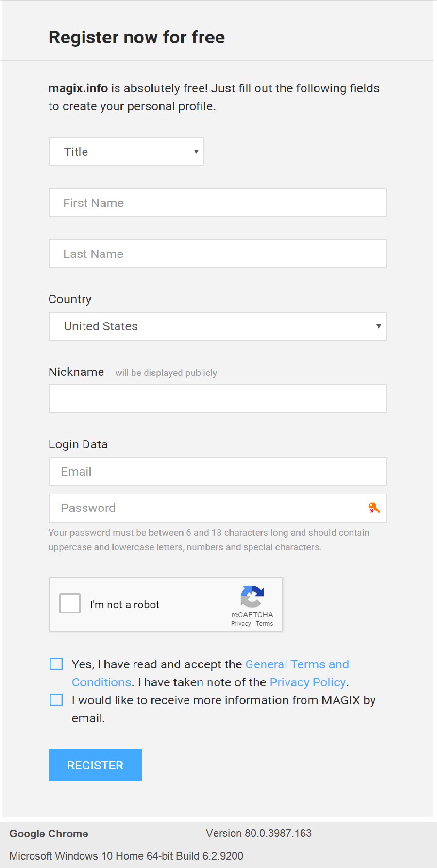This screenshot has width=437, height=868.
Task: Focus the Last Name field
Action: coord(218,254)
